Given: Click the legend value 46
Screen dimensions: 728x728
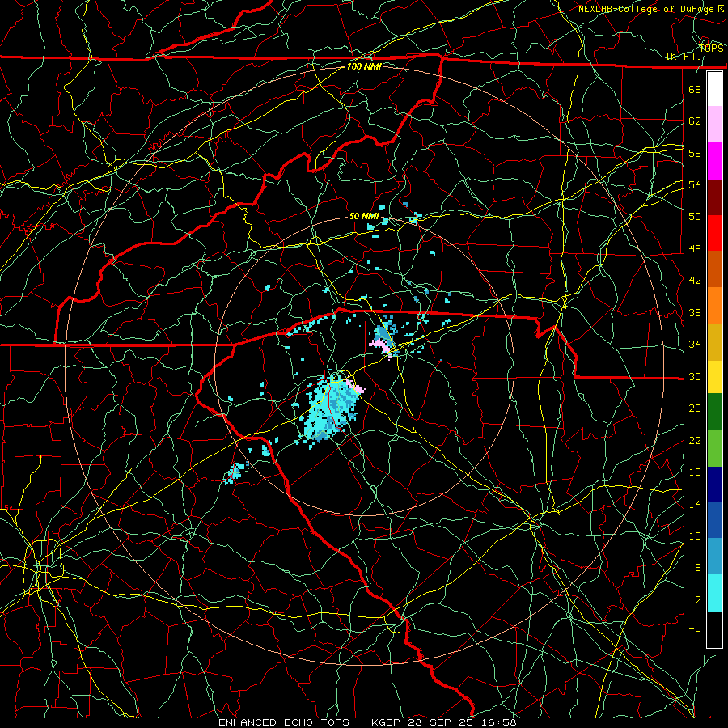Looking at the screenshot, I should [x=695, y=249].
